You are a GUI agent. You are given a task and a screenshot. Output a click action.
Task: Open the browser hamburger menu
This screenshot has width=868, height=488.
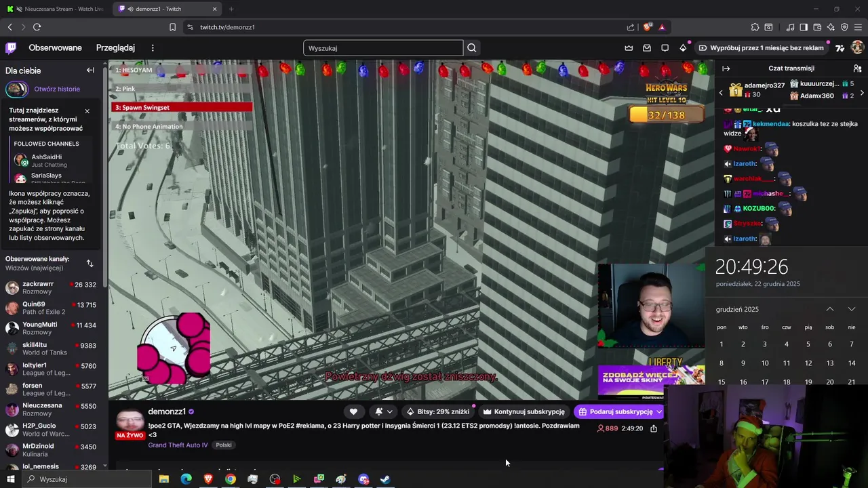(859, 27)
